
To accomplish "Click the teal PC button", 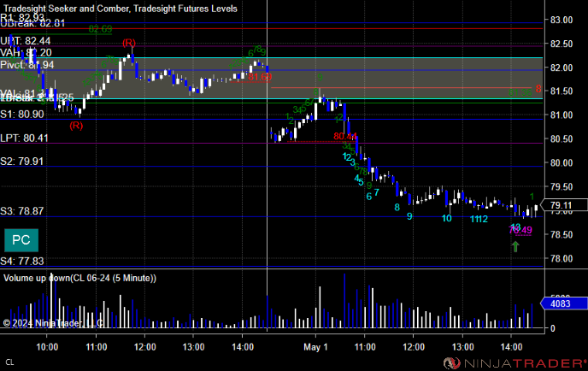I will [x=21, y=240].
